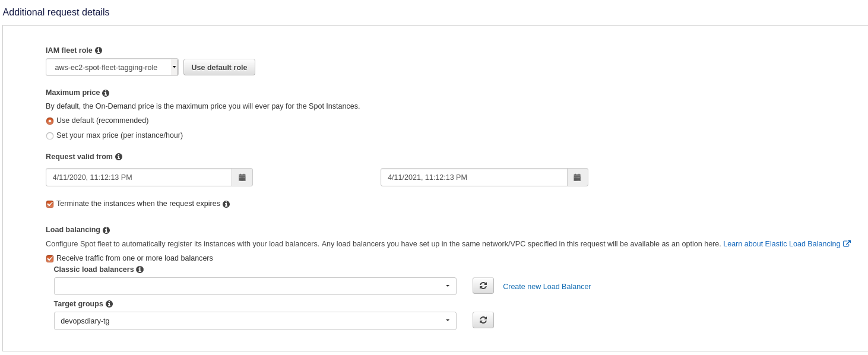Screen dimensions: 868x355
Task: Click the Use default role button
Action: click(x=219, y=68)
